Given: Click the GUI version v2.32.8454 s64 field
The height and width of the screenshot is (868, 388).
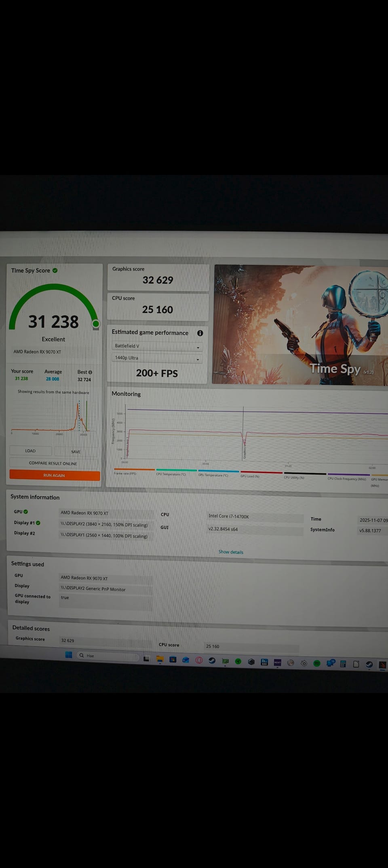Looking at the screenshot, I should tap(255, 529).
